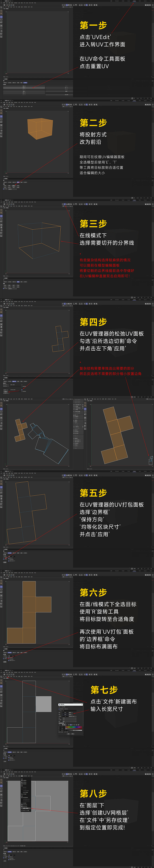Tick the cut along selected edges checkbox, step four
The image size is (154, 868).
click(22, 390)
